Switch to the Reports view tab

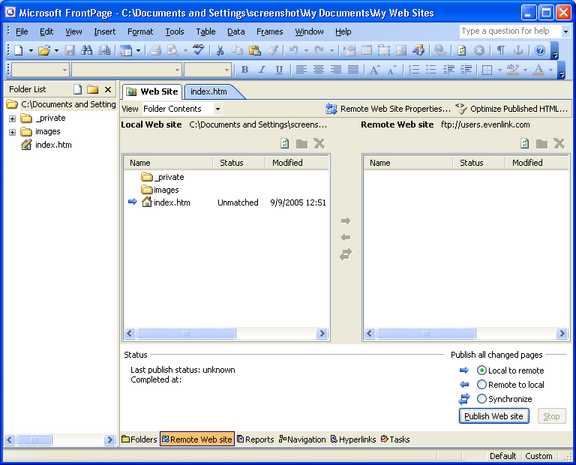[x=256, y=439]
